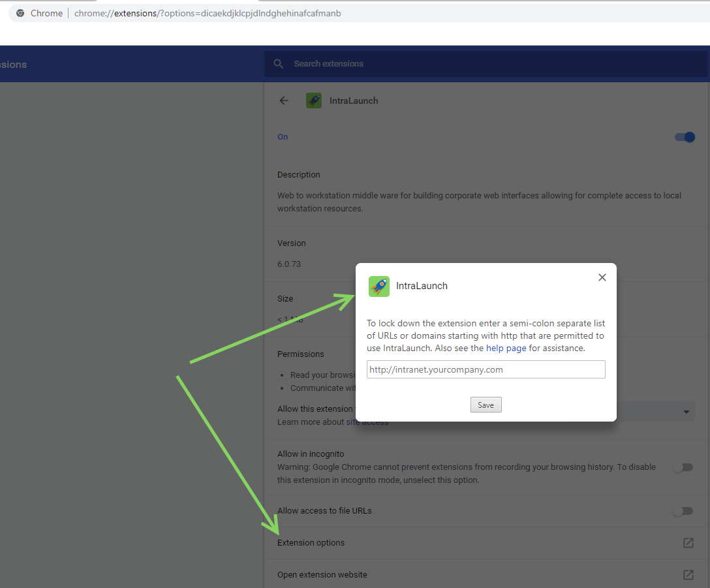
Task: Click the rocket icon in the IntraLaunch dialog
Action: point(379,286)
